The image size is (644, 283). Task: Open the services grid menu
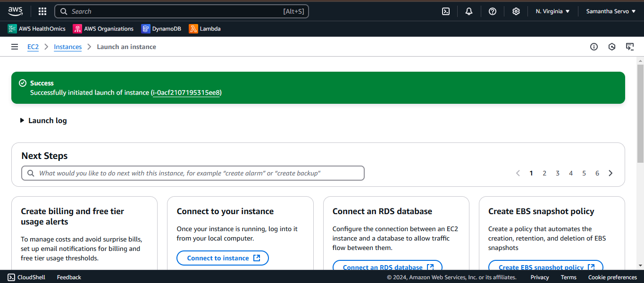tap(42, 11)
